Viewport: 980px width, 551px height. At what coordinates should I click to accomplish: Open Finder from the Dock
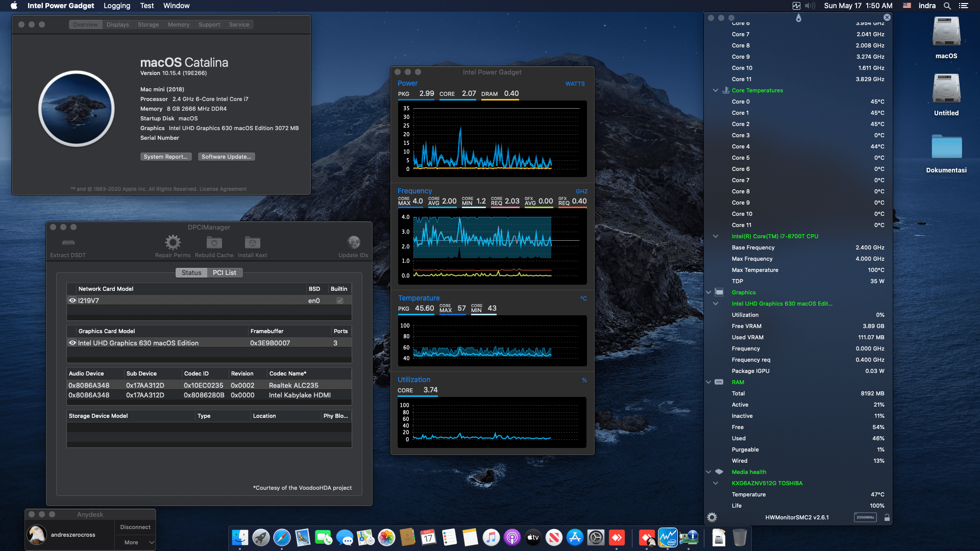240,537
